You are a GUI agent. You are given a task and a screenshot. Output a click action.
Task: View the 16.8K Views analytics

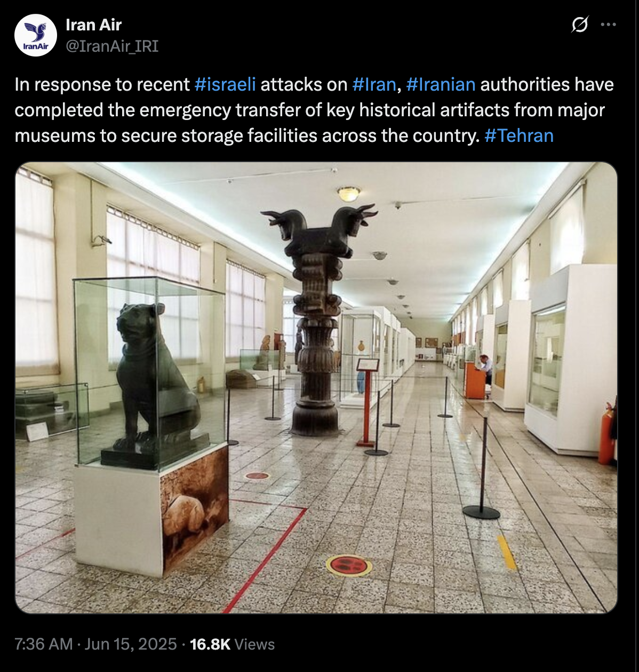coord(232,644)
